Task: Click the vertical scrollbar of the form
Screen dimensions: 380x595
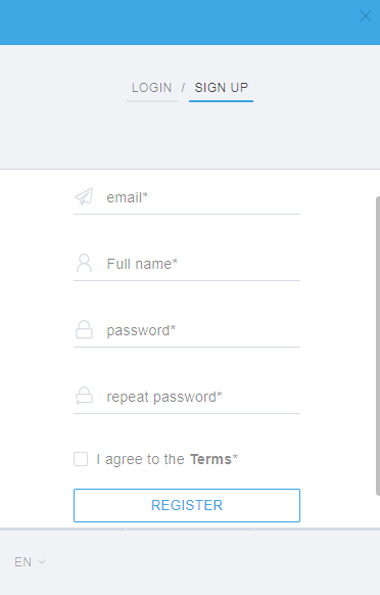Action: [378, 346]
